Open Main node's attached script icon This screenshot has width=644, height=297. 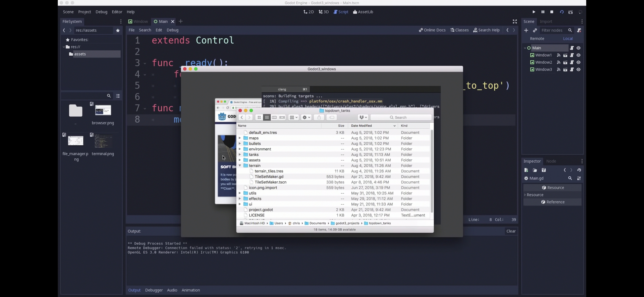[572, 48]
